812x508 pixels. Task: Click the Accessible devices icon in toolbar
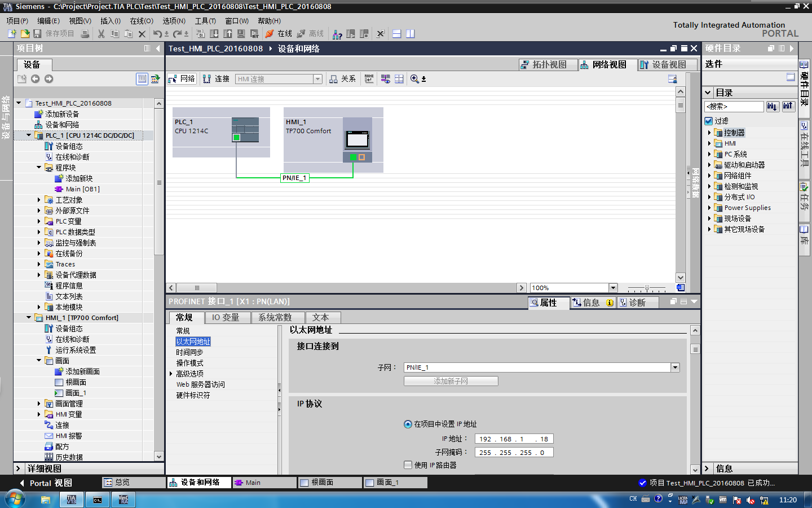(x=337, y=34)
